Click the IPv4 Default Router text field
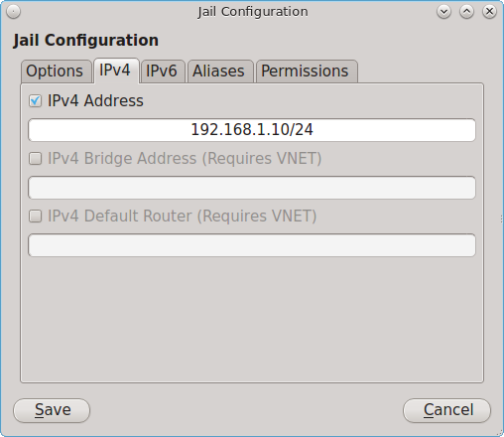 pyautogui.click(x=252, y=245)
